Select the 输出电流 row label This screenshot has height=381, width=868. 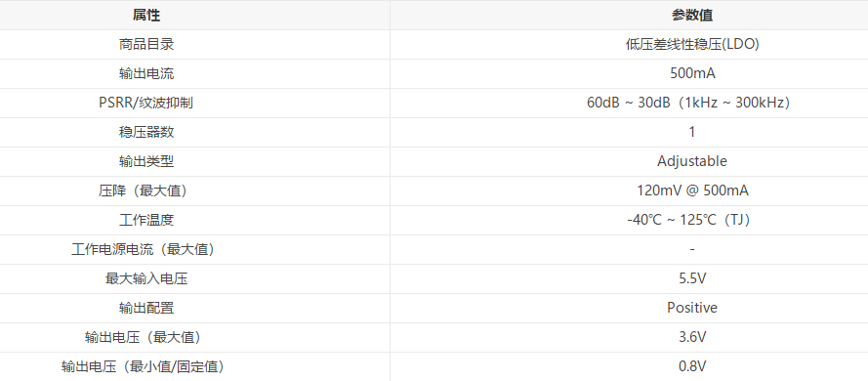[146, 73]
